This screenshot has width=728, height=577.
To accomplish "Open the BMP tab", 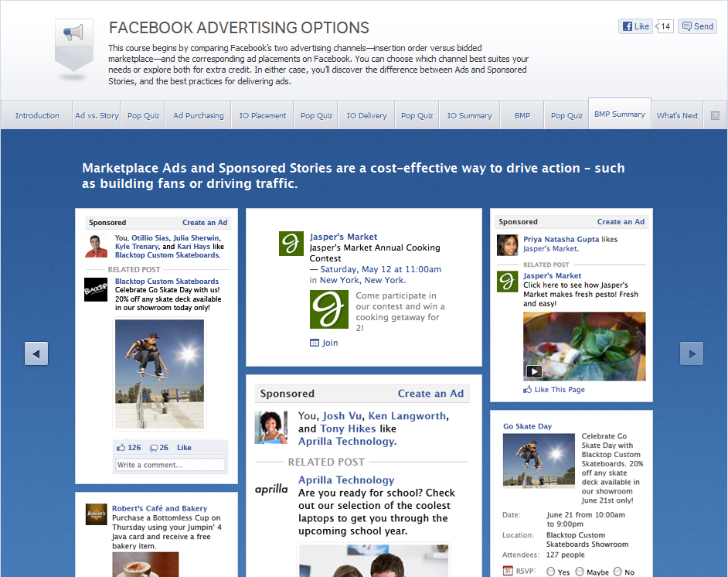I will pyautogui.click(x=522, y=115).
